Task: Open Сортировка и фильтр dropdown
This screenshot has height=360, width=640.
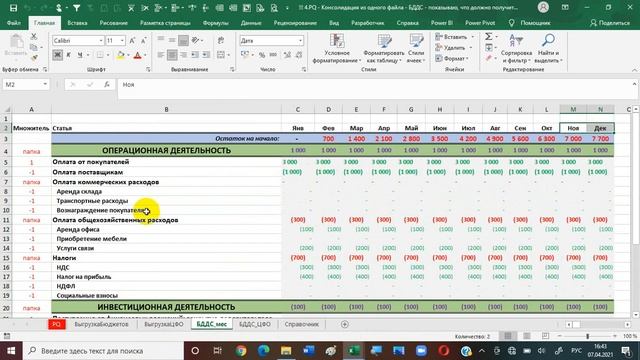Action: tap(516, 49)
